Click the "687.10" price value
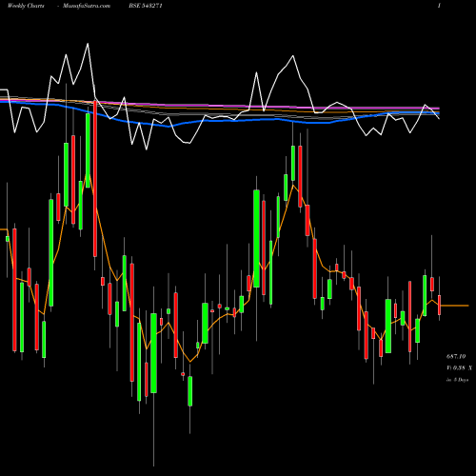Screen dimensions: 476x476 click(456, 357)
